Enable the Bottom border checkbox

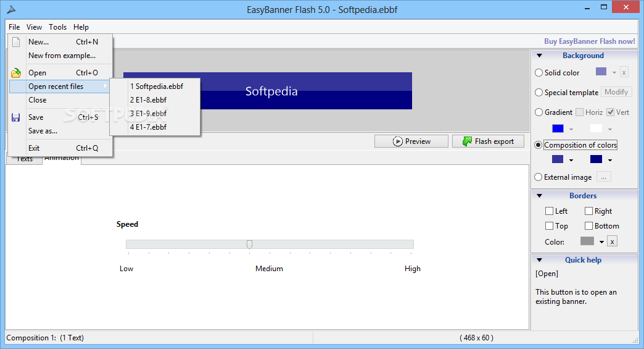[588, 225]
